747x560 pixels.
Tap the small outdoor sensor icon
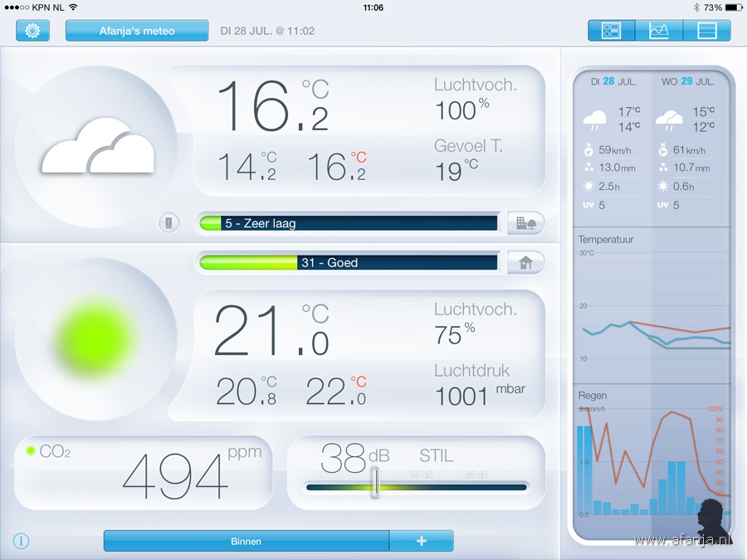click(x=169, y=222)
